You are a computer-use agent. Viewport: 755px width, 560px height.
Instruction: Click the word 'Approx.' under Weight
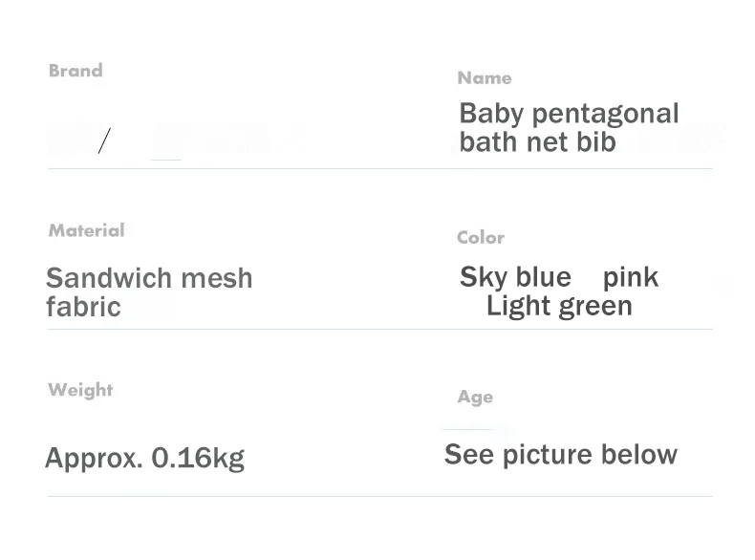coord(94,458)
